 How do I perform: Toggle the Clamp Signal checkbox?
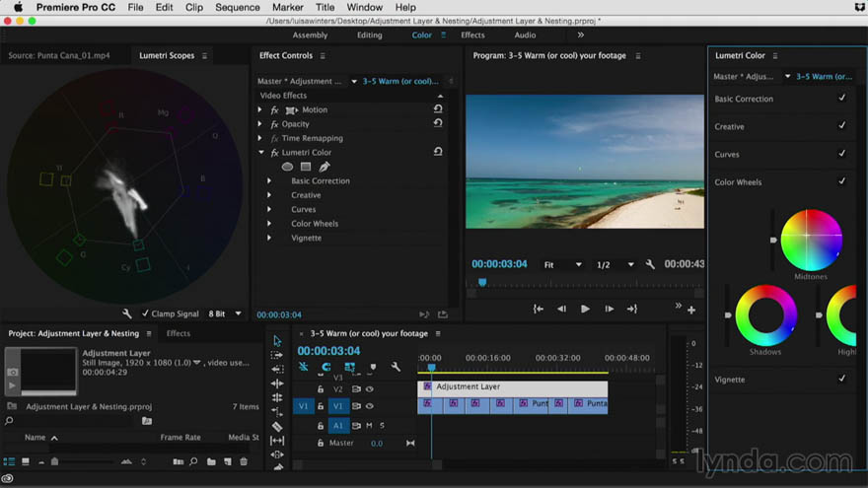coord(145,314)
